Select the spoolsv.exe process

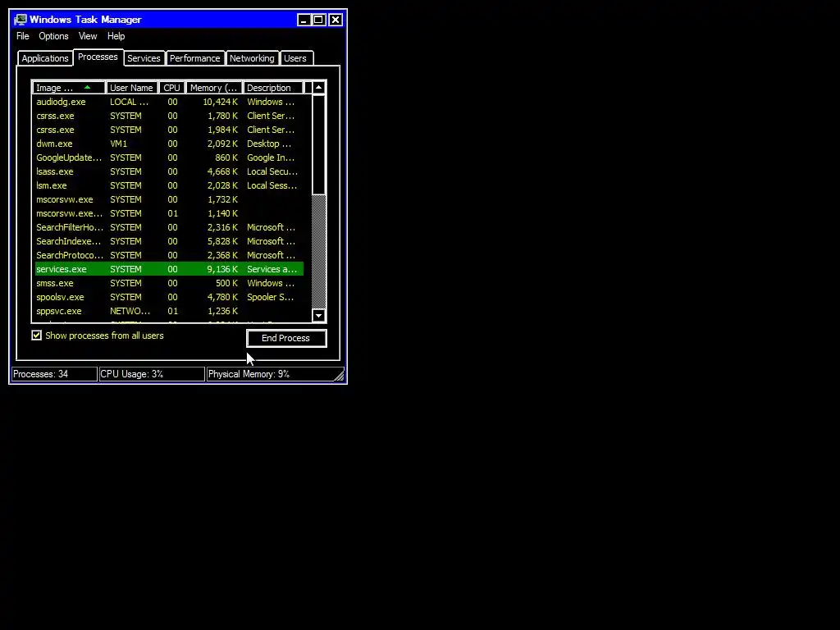[x=169, y=297]
